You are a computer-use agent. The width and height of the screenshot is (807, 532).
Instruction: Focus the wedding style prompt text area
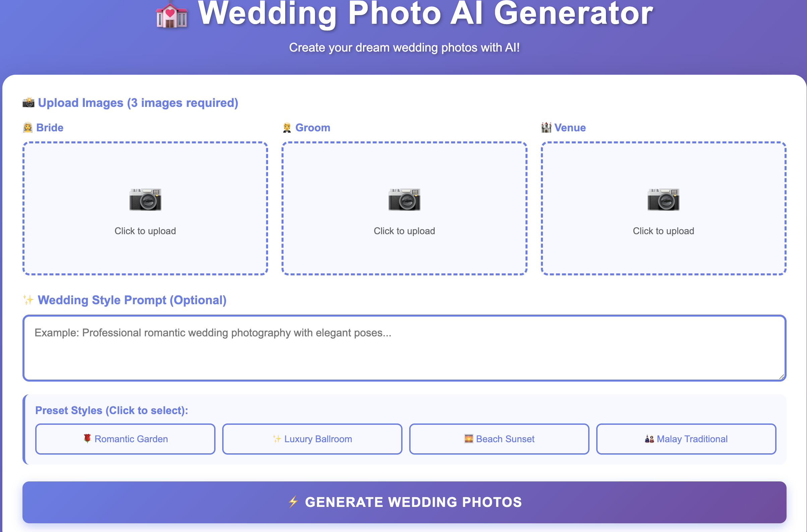[x=404, y=348]
